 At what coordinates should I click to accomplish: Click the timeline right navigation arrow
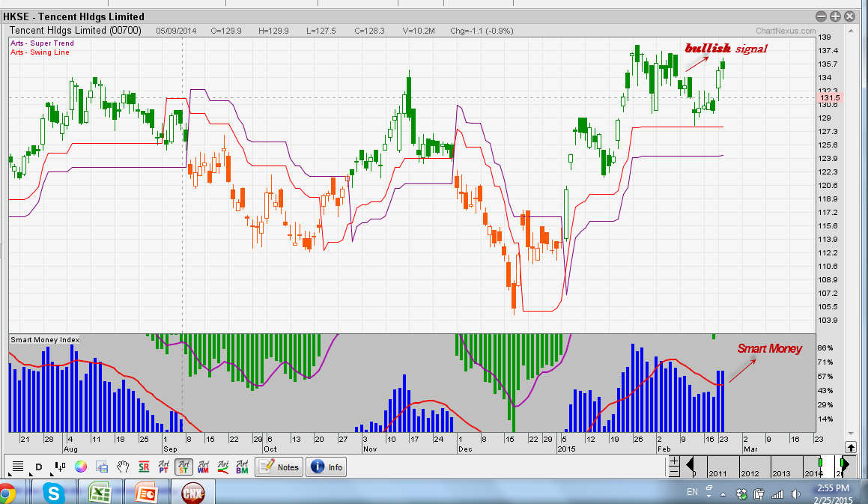(845, 464)
